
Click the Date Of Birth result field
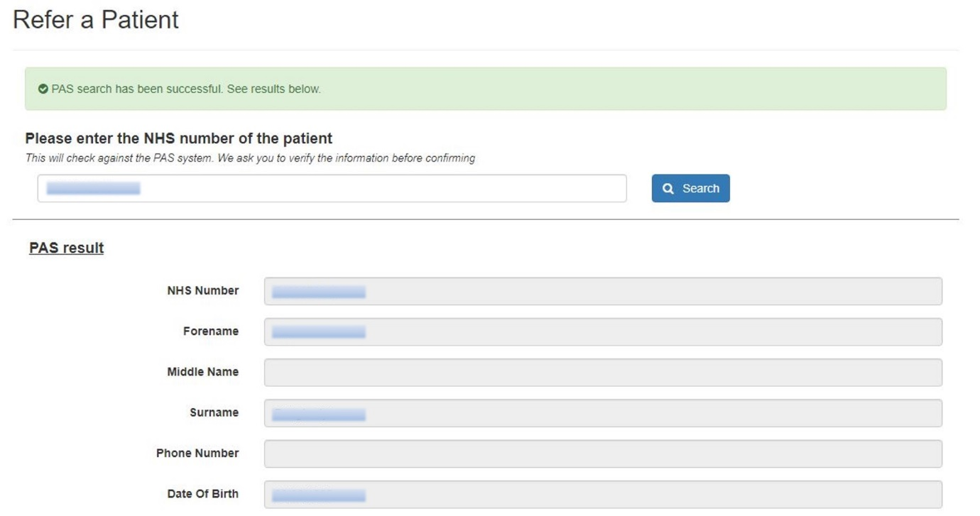[603, 495]
